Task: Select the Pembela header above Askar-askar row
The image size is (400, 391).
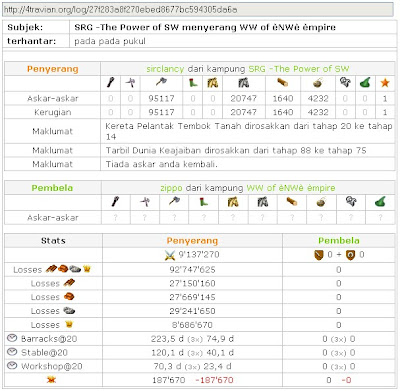Action: (x=52, y=188)
